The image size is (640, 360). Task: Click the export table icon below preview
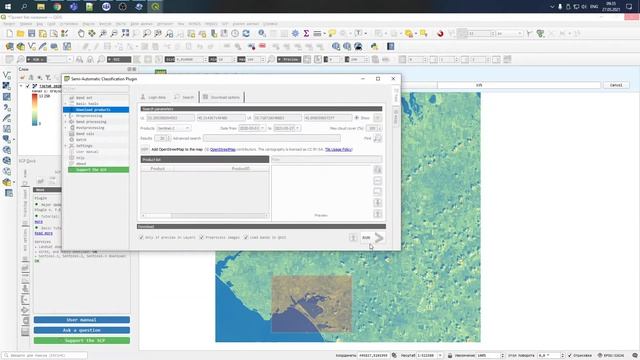coord(378,214)
